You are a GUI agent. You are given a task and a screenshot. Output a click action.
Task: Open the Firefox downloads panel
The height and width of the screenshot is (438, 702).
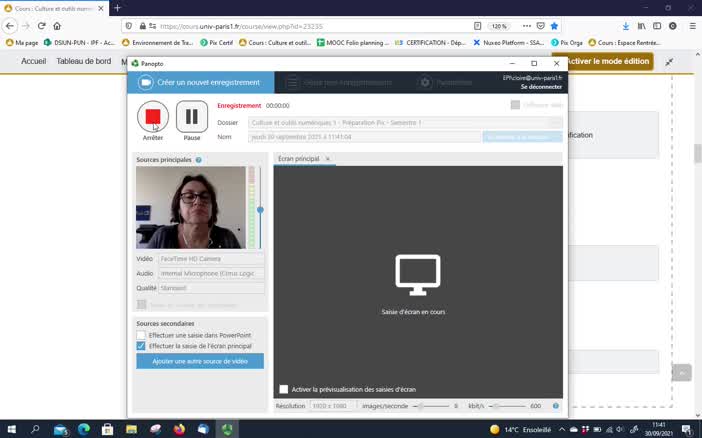(626, 26)
